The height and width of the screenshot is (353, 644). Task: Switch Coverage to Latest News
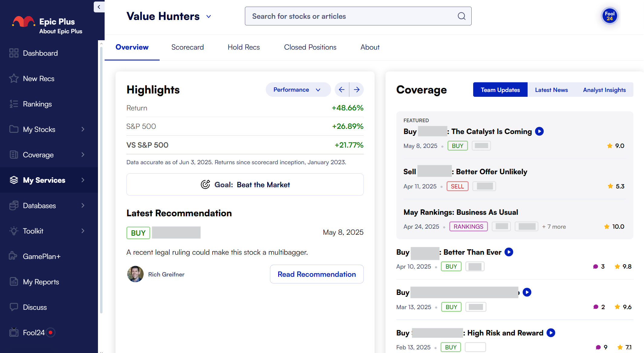point(551,90)
